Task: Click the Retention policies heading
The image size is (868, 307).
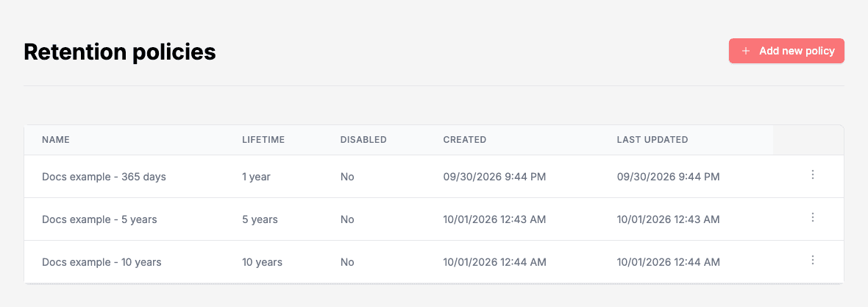Action: pyautogui.click(x=120, y=52)
